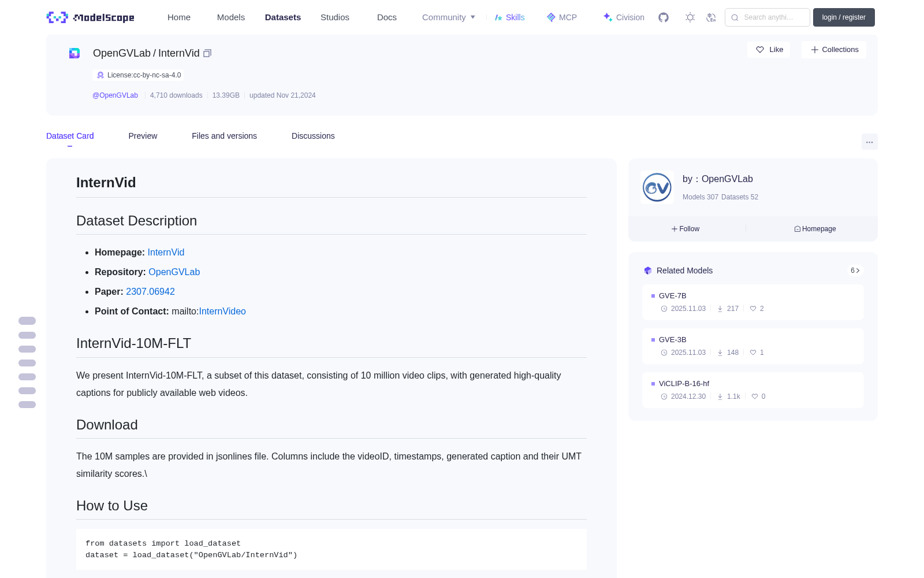
Task: Click the first table-of-contents marker
Action: click(27, 321)
